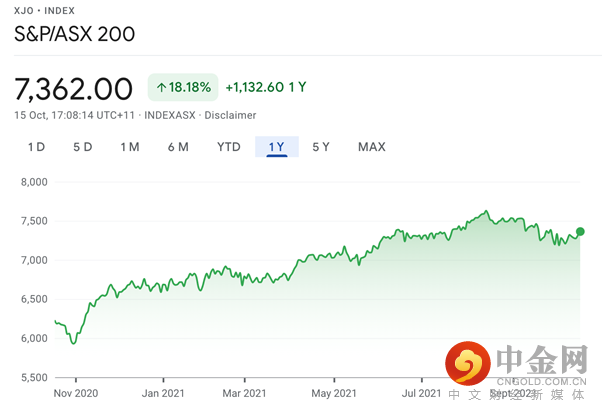Open the 5Y time range
The image size is (602, 413).
click(321, 148)
